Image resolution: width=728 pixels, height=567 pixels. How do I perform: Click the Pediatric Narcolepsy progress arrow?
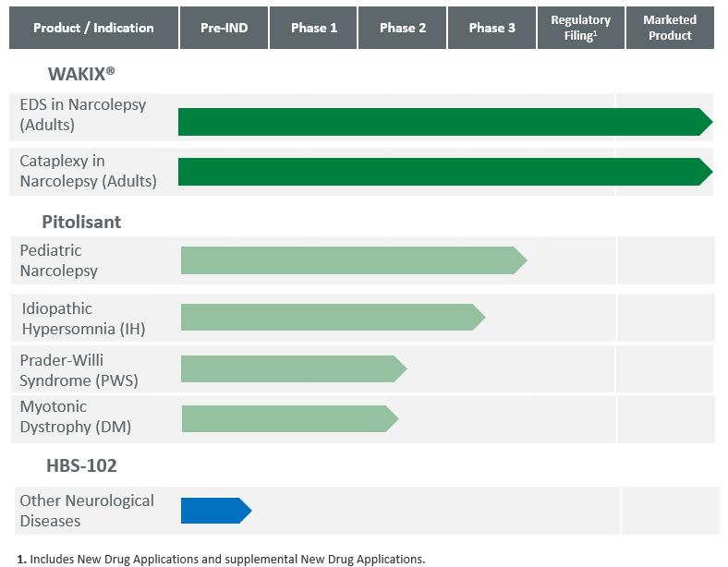pos(354,260)
